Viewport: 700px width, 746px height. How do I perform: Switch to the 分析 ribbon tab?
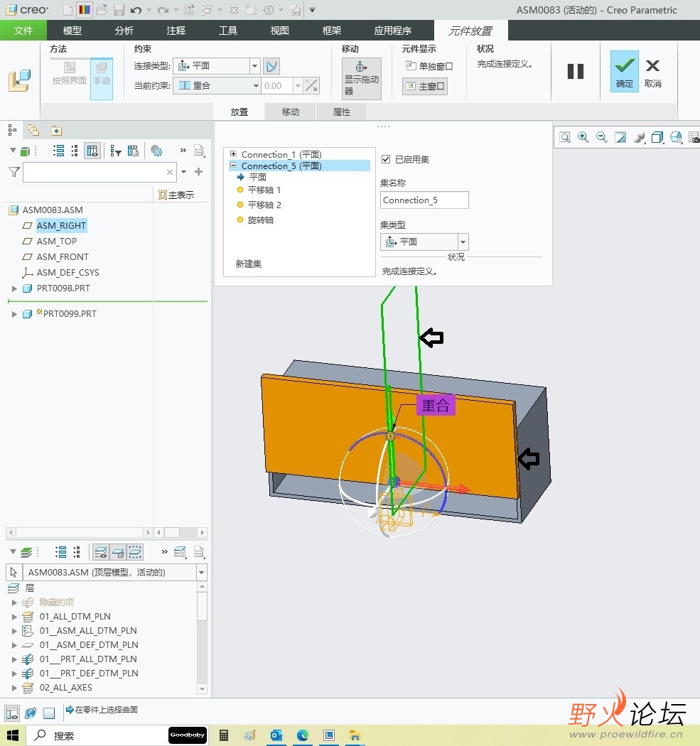124,31
